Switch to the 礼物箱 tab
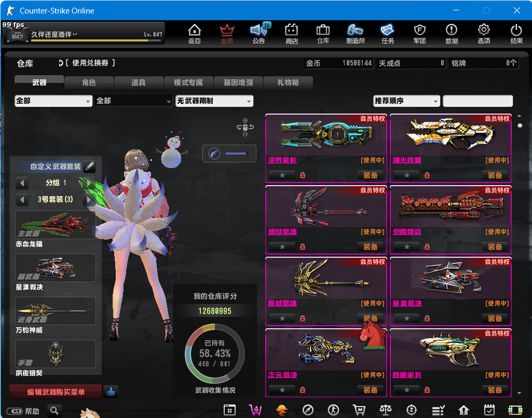Screen dimensions: 532x418 288,82
